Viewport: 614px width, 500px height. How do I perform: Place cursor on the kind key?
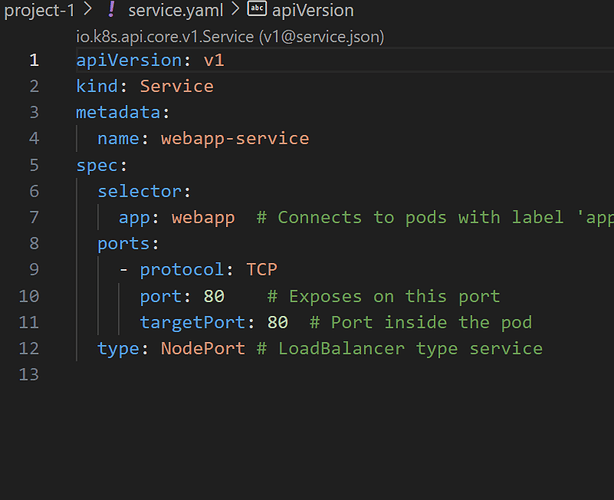click(96, 86)
